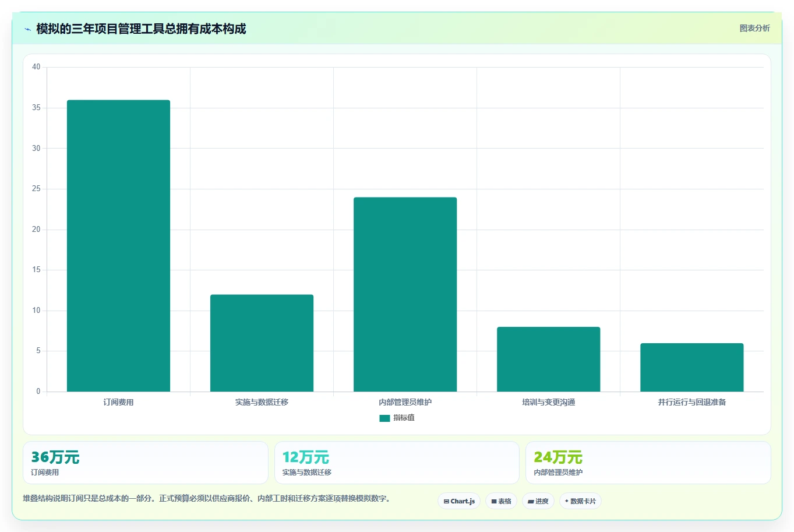This screenshot has height=532, width=794.
Task: Click the 实施与数据迁移 axis label
Action: [262, 402]
